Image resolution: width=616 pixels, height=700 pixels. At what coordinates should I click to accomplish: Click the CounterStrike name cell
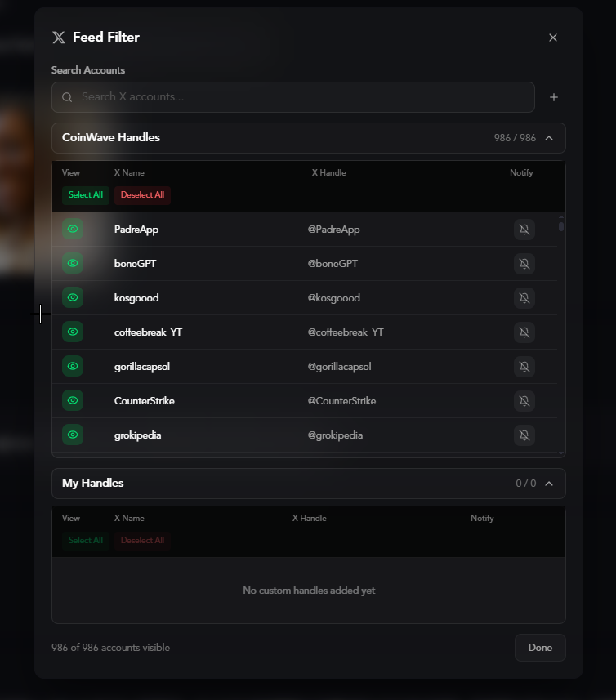pos(144,401)
